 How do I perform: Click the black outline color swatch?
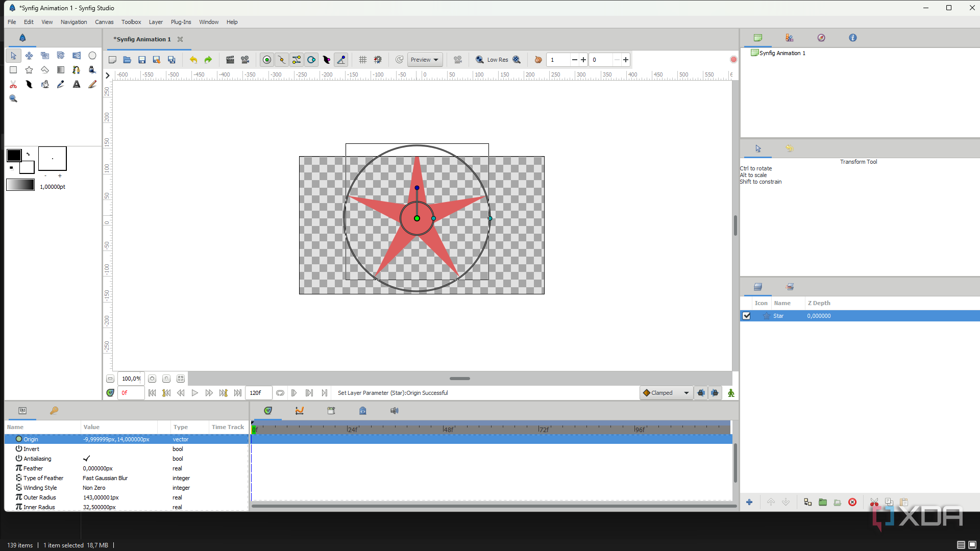tap(14, 155)
